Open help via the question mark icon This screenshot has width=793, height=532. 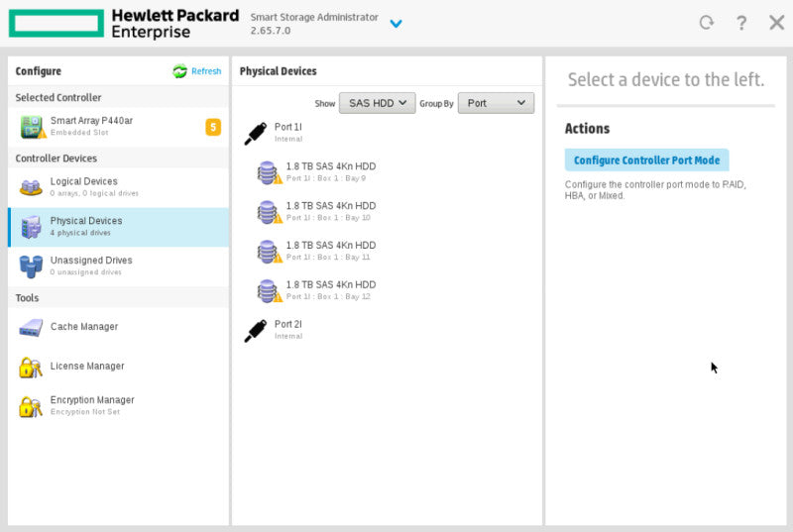tap(741, 23)
